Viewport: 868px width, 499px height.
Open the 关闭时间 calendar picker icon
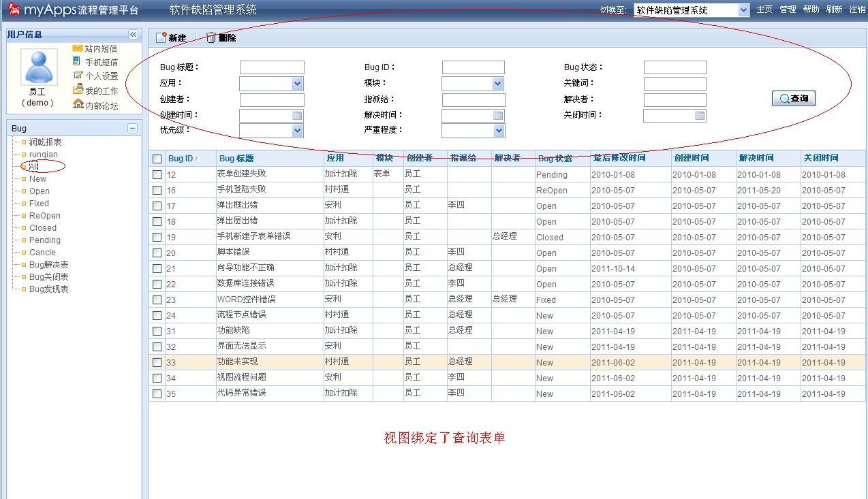[x=700, y=116]
